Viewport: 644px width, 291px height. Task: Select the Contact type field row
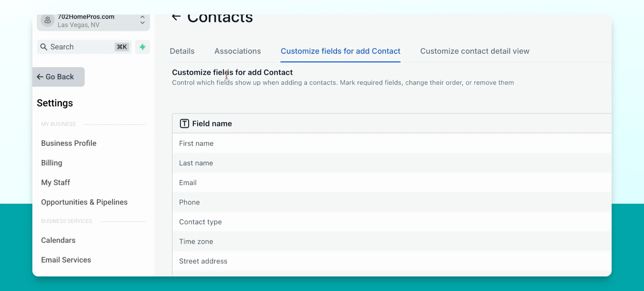(392, 222)
